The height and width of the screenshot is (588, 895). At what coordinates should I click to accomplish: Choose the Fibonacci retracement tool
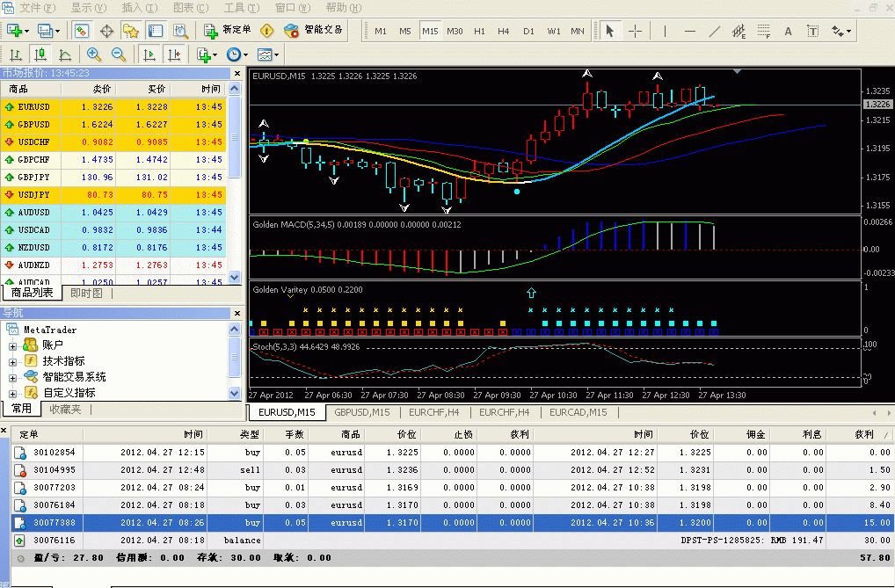pyautogui.click(x=763, y=32)
